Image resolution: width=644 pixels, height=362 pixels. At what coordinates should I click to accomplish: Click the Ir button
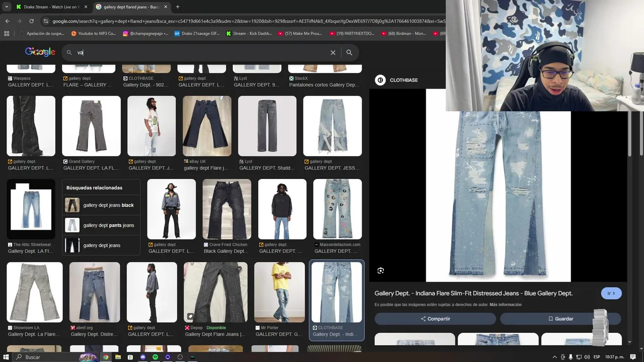click(611, 293)
